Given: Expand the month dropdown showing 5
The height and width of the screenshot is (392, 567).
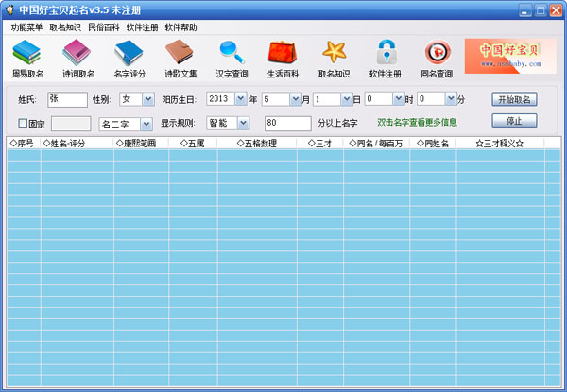Looking at the screenshot, I should [x=295, y=98].
